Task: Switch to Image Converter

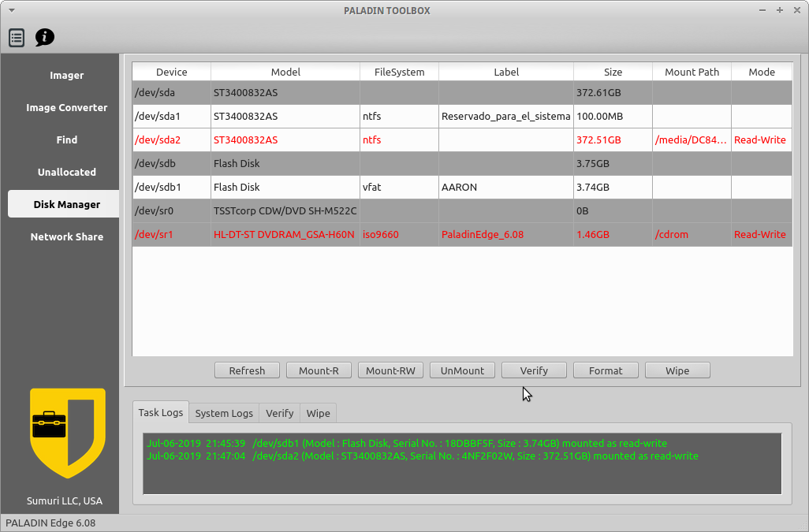Action: (66, 108)
